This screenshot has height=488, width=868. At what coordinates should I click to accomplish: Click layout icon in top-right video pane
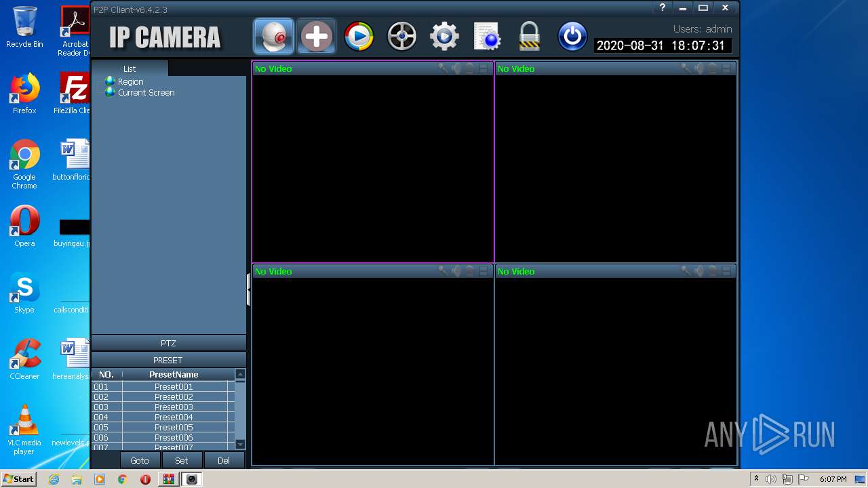pos(726,68)
